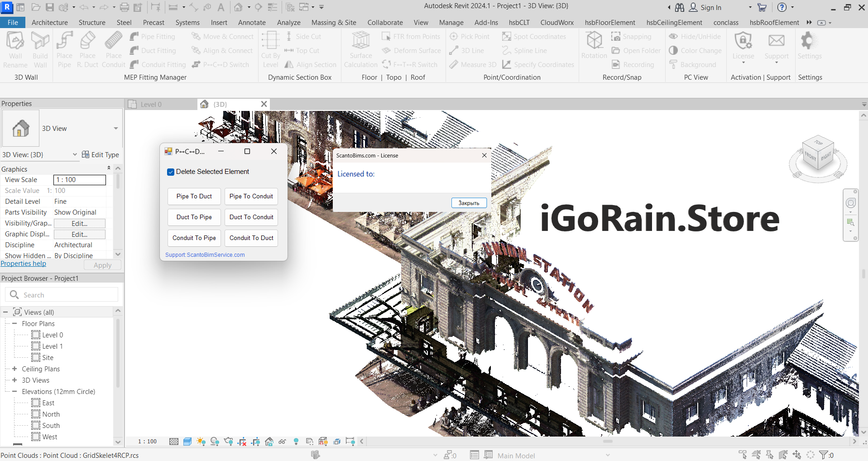Expand the Ceiling Plans tree node
868x461 pixels.
click(x=14, y=369)
